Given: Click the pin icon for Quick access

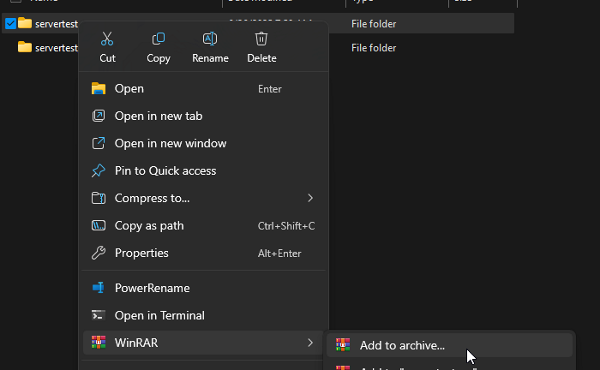Looking at the screenshot, I should click(98, 171).
